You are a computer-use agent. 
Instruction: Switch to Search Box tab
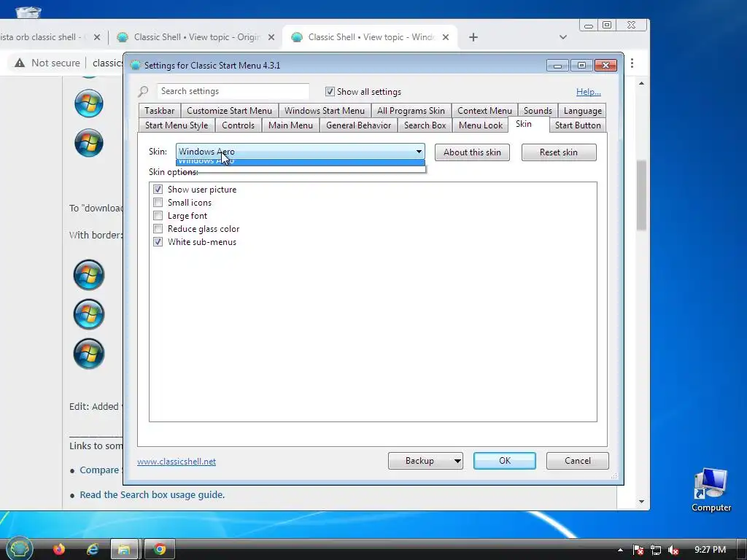click(425, 125)
